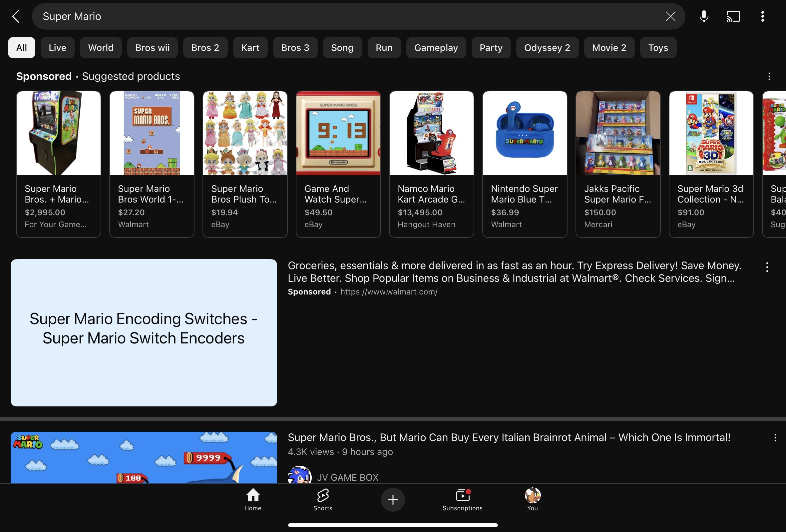The width and height of the screenshot is (786, 532).
Task: Select the Run filter chip
Action: (x=384, y=48)
